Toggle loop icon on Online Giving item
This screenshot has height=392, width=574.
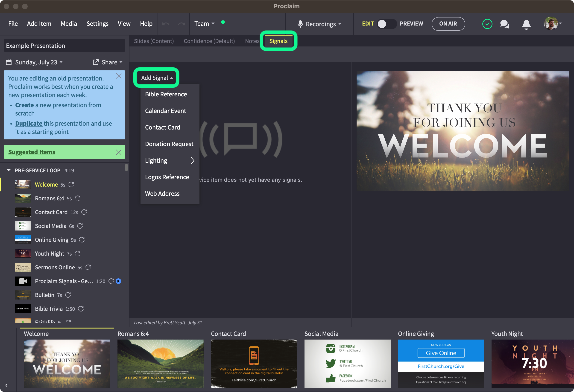pos(82,240)
